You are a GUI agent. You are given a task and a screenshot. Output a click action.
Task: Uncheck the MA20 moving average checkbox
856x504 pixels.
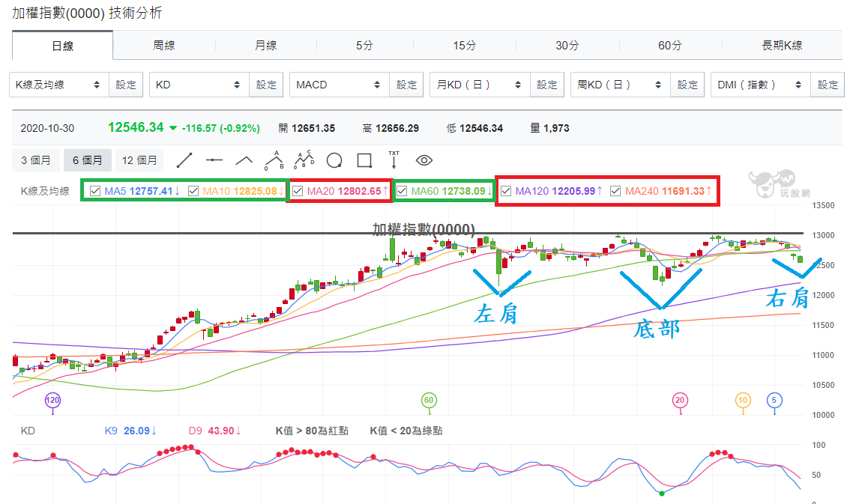(298, 191)
